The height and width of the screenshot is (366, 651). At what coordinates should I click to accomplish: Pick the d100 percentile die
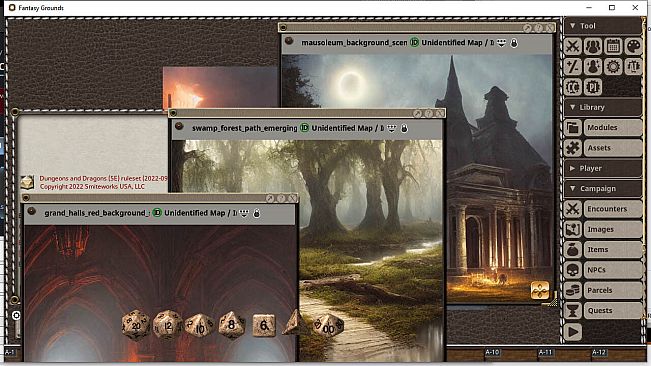point(328,326)
